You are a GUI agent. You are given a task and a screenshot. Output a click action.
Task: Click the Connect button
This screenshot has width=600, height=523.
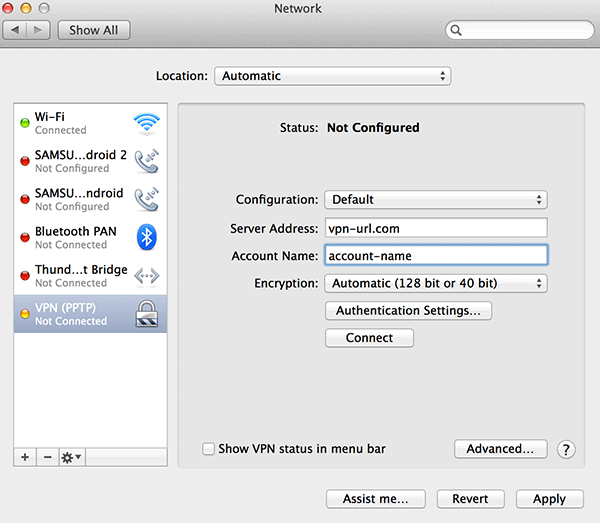(x=369, y=338)
